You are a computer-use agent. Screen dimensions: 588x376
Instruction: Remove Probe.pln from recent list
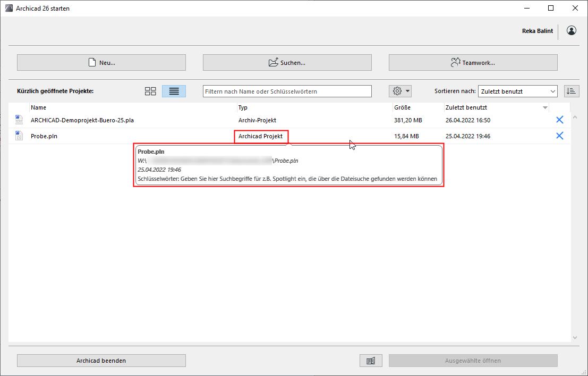(x=559, y=136)
